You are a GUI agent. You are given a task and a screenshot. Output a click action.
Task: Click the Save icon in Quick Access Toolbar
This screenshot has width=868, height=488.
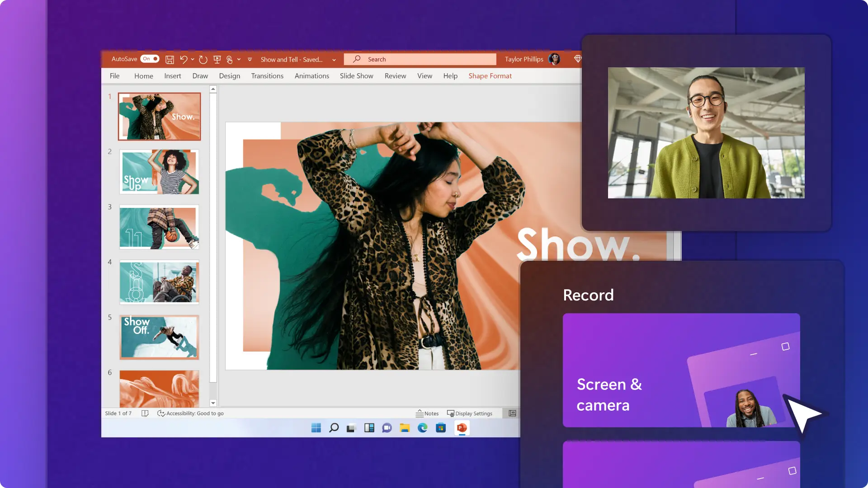pyautogui.click(x=170, y=59)
